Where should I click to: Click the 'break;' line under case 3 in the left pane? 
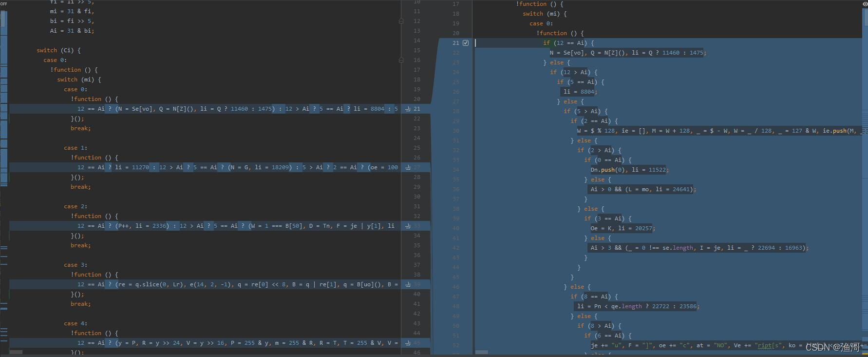(80, 304)
